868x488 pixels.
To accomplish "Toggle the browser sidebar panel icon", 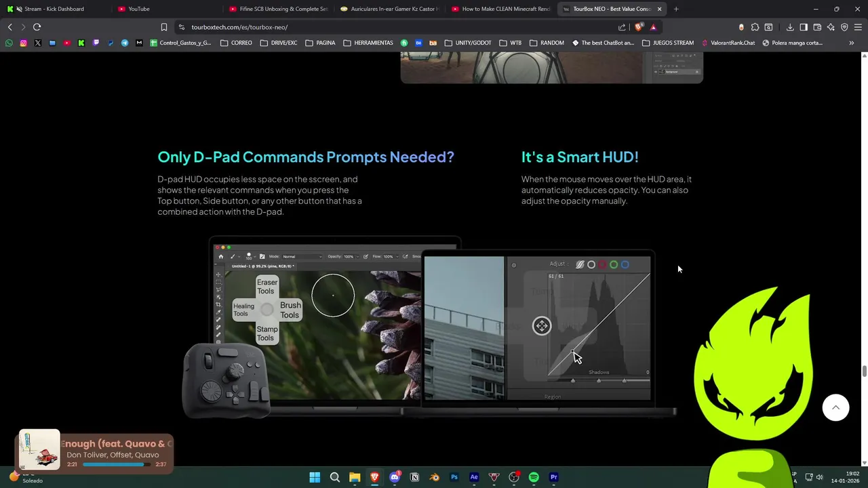I will tap(804, 27).
